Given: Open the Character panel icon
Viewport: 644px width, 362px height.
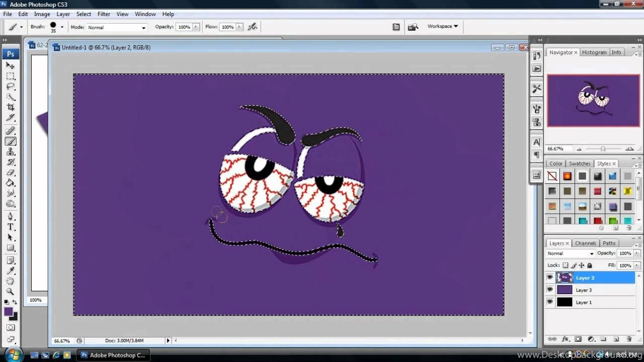Looking at the screenshot, I should 537,142.
